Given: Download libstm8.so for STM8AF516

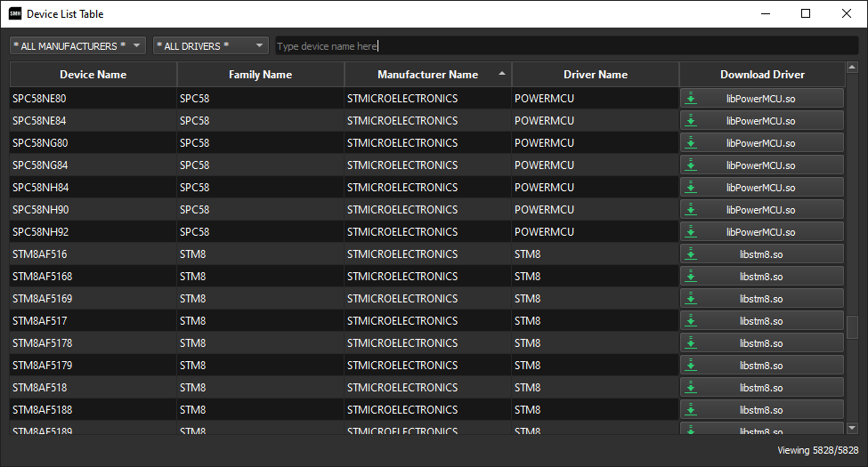Looking at the screenshot, I should (x=762, y=254).
